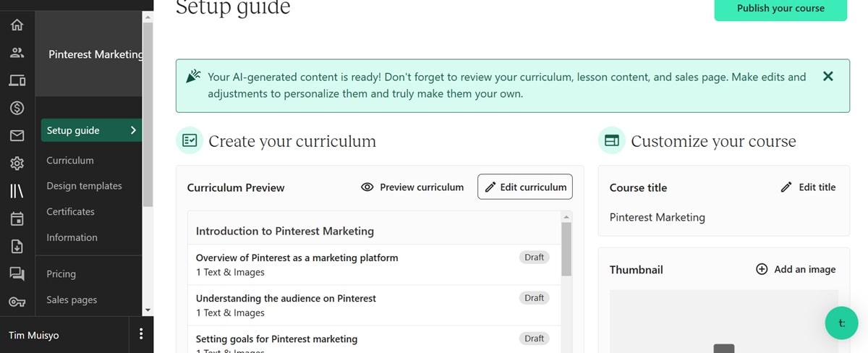Click Introduction to Pinterest Marketing chapter heading
868x353 pixels.
click(x=285, y=231)
